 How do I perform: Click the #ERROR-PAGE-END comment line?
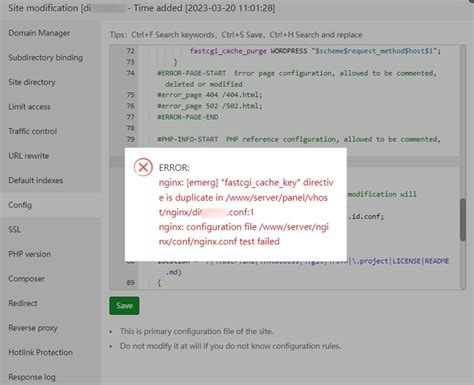point(188,117)
